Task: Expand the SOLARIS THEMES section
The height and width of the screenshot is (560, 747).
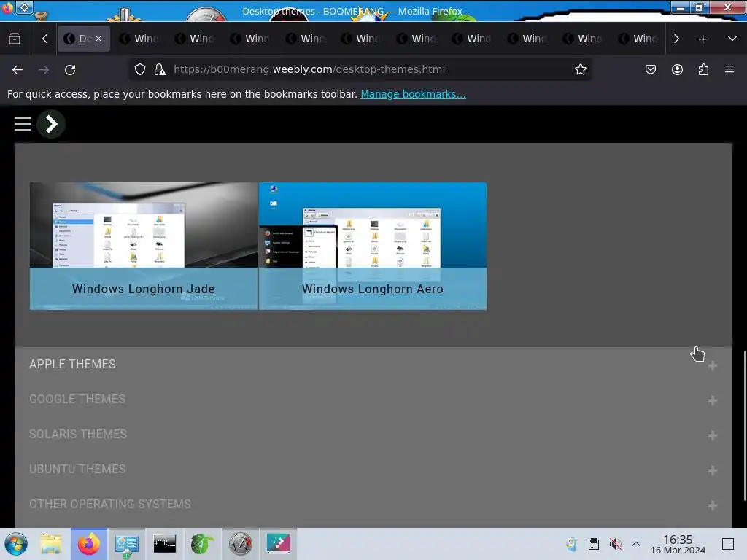Action: [x=373, y=435]
